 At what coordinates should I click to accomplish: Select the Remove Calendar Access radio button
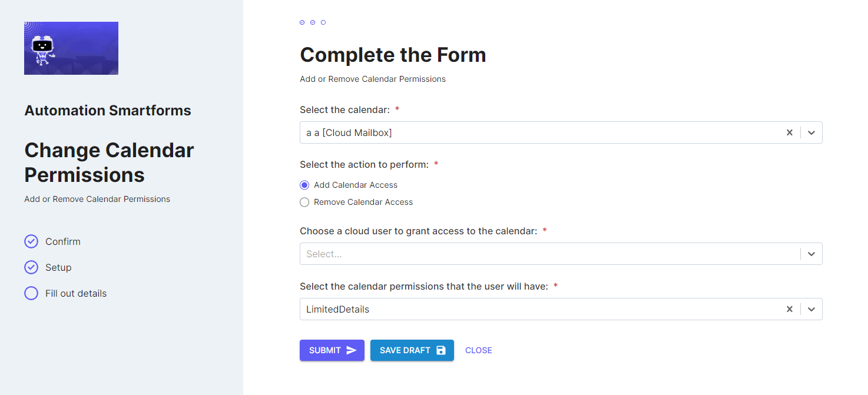[304, 202]
